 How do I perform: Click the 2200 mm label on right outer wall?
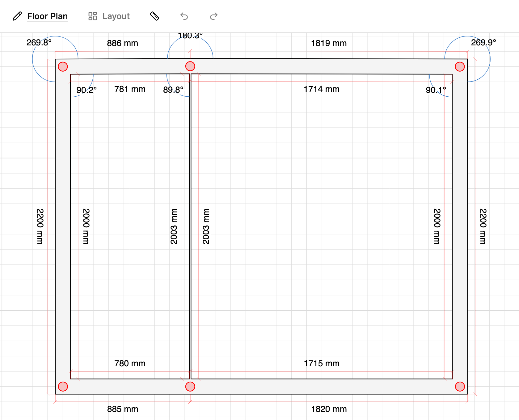[x=483, y=226]
